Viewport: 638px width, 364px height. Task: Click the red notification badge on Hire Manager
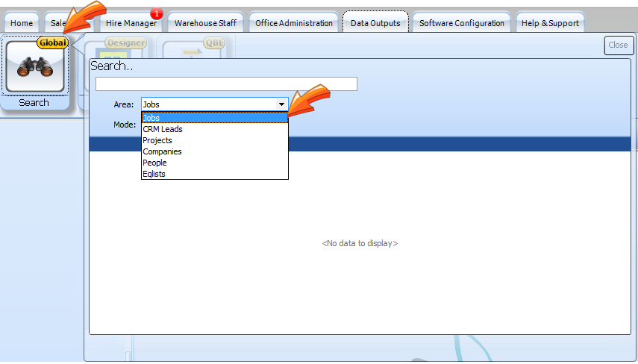156,14
